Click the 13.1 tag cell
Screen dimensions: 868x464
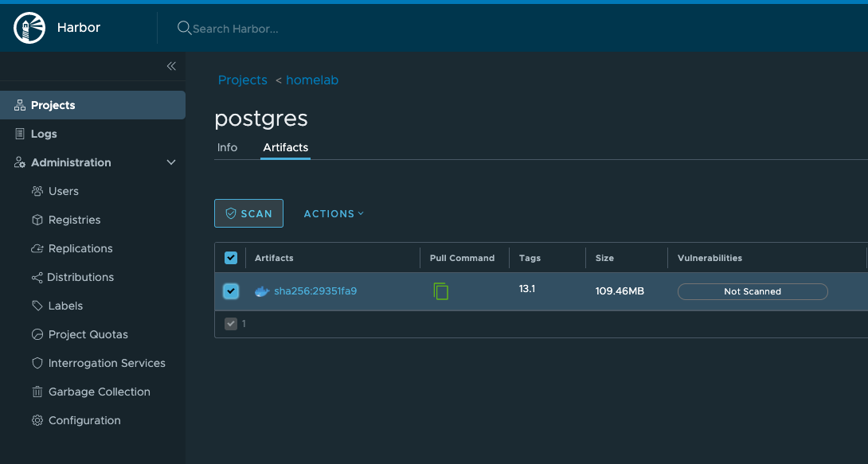527,289
